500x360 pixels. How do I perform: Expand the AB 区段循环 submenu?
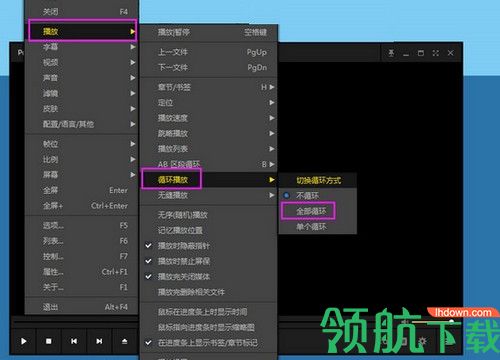(209, 164)
